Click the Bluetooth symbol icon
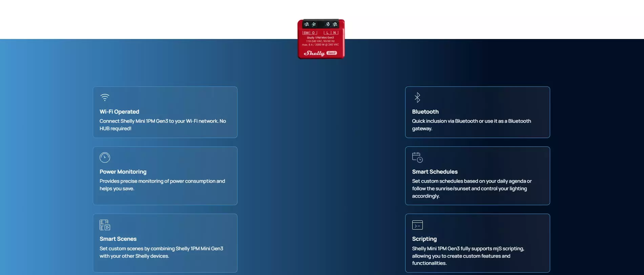The image size is (644, 275). [417, 98]
